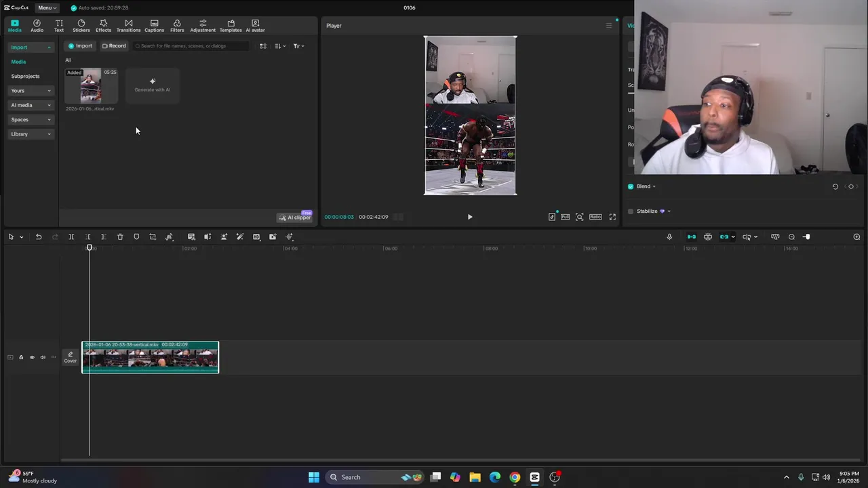The height and width of the screenshot is (488, 868).
Task: Launch the AI clipper tool
Action: 295,218
